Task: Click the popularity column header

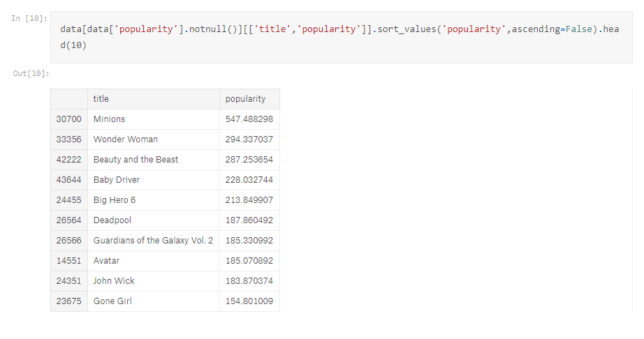Action: coord(250,99)
